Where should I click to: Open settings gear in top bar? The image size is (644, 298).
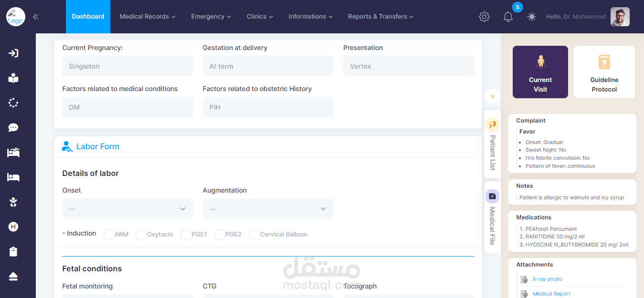click(x=484, y=17)
